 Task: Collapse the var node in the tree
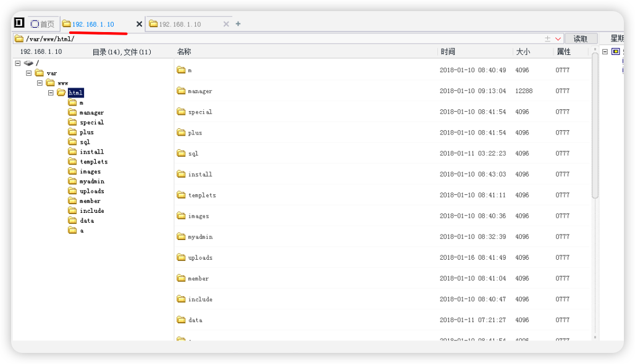(29, 73)
